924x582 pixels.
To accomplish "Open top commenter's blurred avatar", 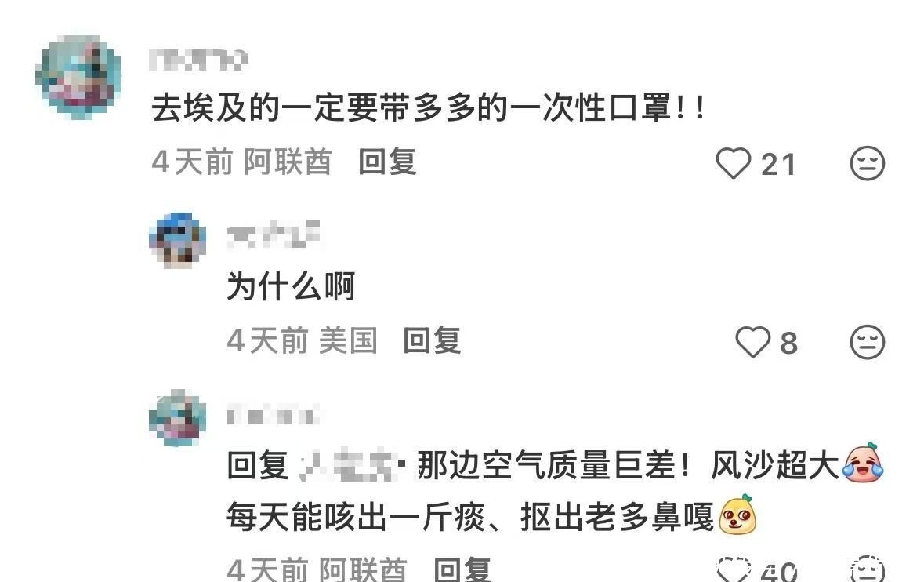I will click(x=78, y=77).
